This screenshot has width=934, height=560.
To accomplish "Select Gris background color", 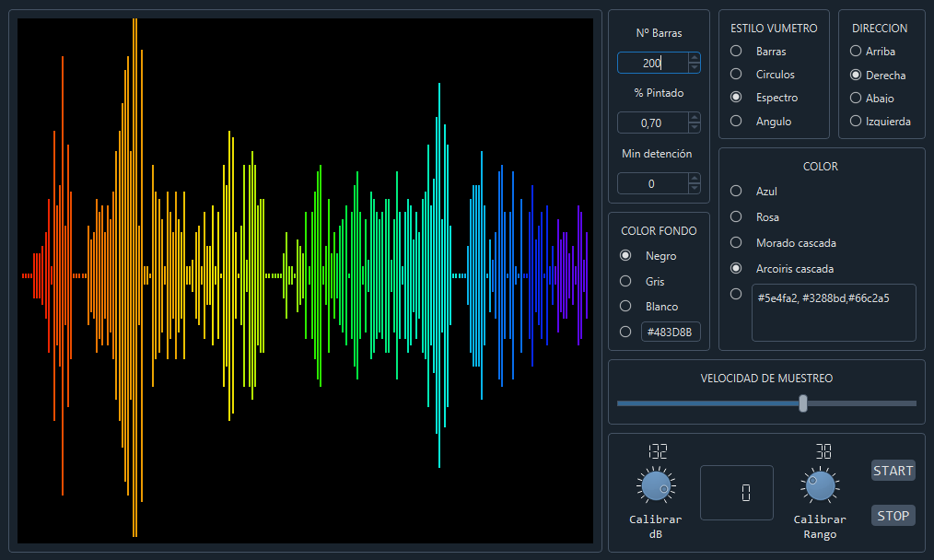I will click(x=626, y=282).
